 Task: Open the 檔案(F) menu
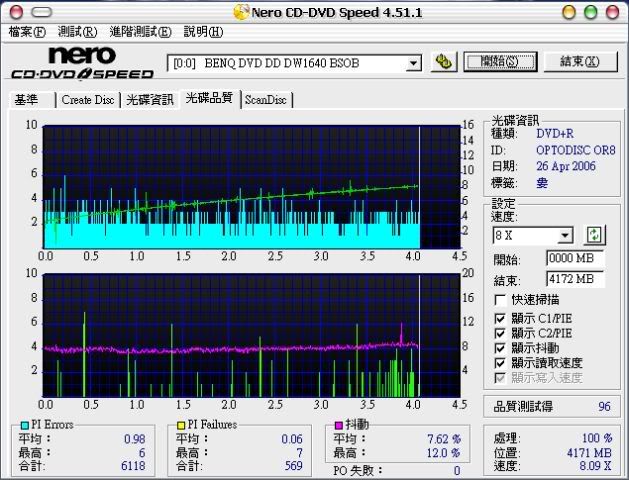(x=27, y=32)
